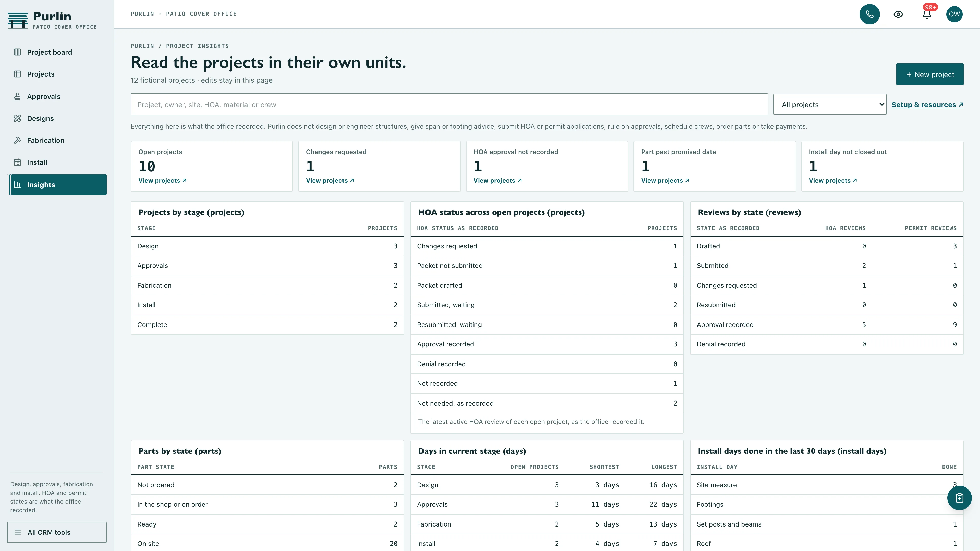Click the floating clipboard button
The image size is (980, 551).
[959, 498]
